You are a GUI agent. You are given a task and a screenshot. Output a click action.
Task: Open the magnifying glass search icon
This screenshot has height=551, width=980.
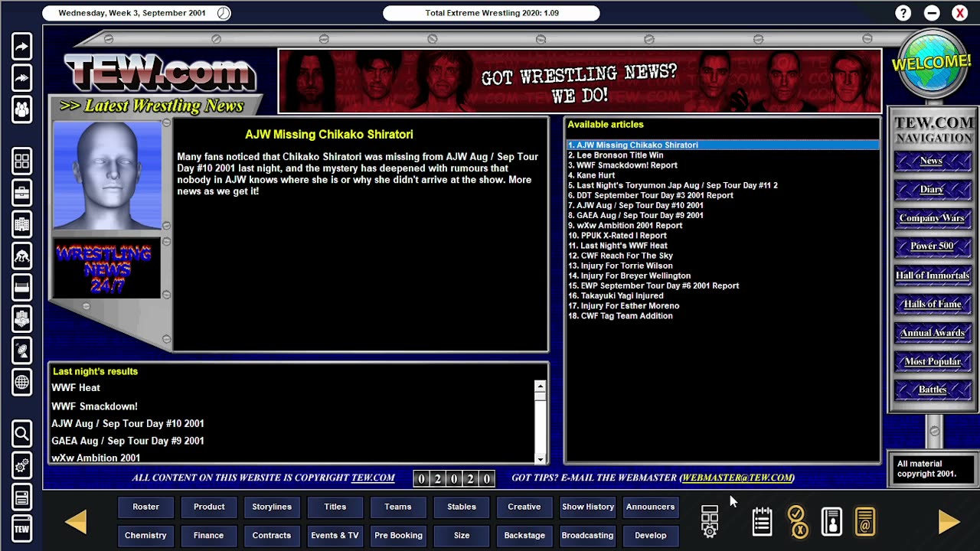[21, 434]
